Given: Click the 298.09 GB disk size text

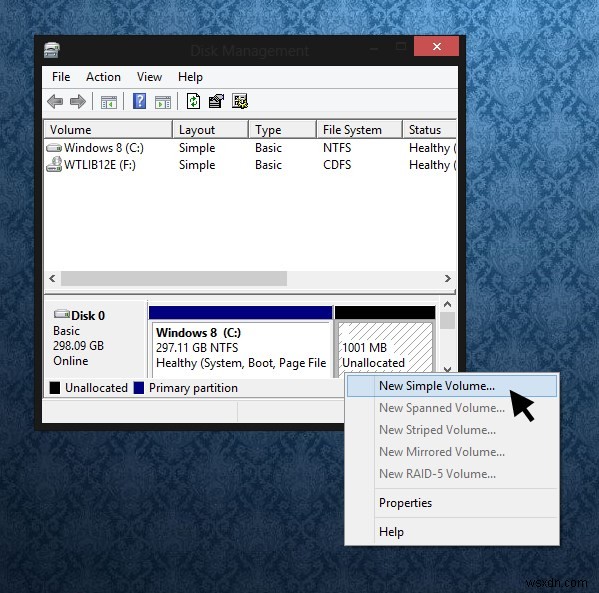Looking at the screenshot, I should pyautogui.click(x=79, y=346).
